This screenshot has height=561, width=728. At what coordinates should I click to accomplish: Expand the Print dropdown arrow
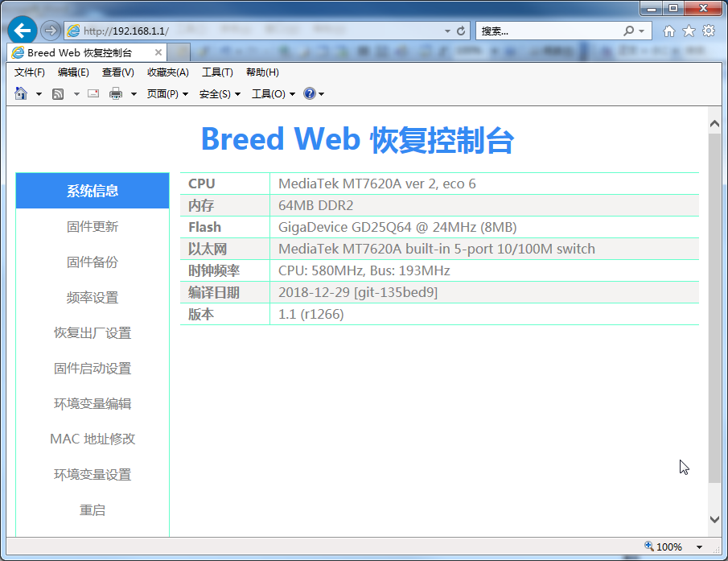(134, 94)
